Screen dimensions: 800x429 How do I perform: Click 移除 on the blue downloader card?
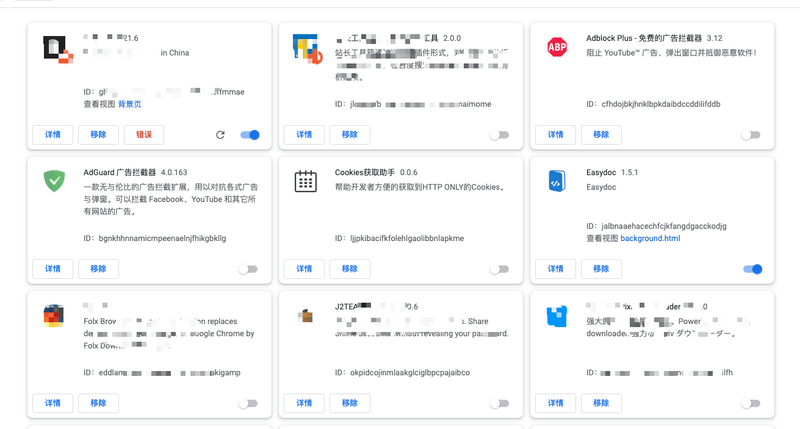coord(601,403)
